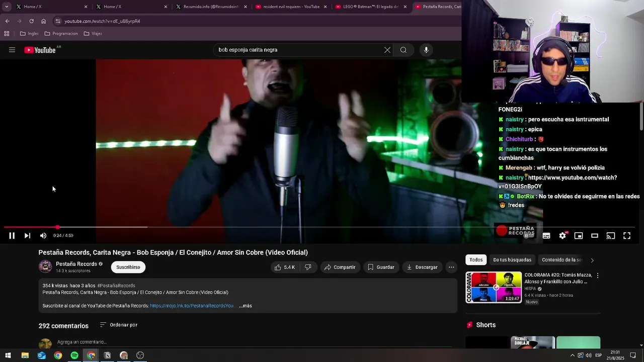Toggle theater mode view
644x362 pixels.
(x=595, y=235)
